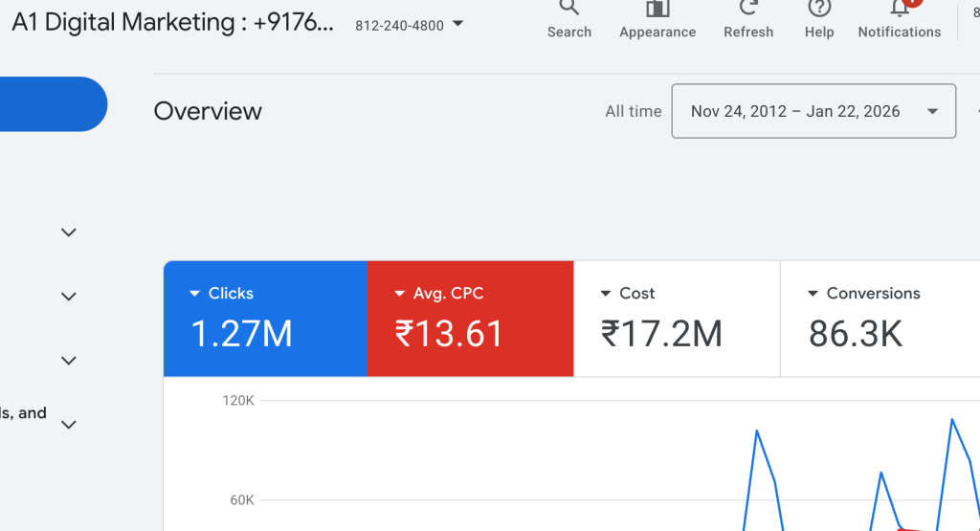This screenshot has width=980, height=531.
Task: Expand the second sidebar chevron section
Action: click(x=69, y=297)
